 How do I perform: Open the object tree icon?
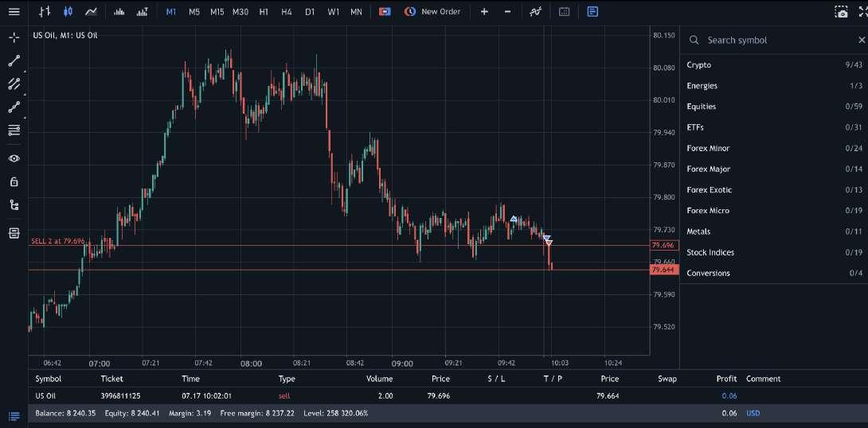(14, 205)
